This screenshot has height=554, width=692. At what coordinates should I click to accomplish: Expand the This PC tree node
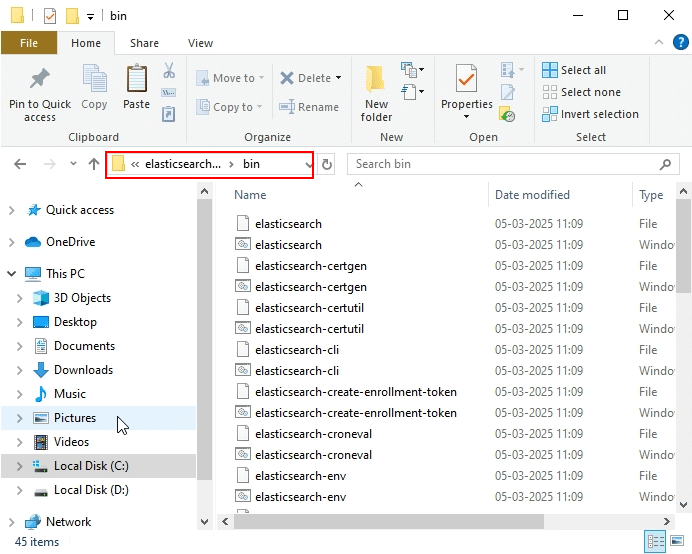click(x=12, y=273)
